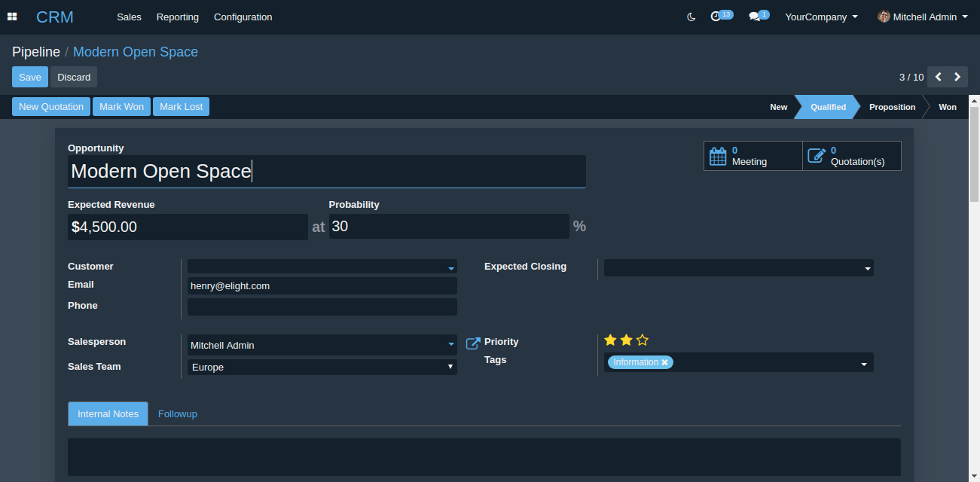Set priority to two stars

626,340
